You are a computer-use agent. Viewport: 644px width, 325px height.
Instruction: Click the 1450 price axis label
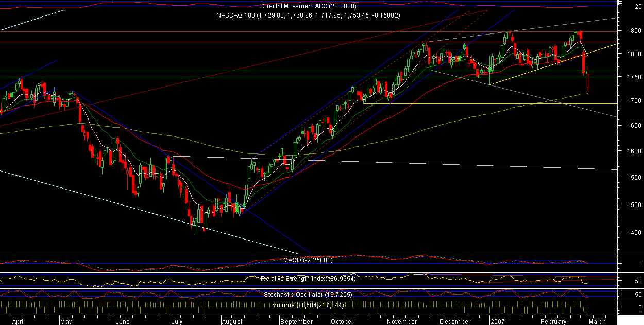[634, 233]
